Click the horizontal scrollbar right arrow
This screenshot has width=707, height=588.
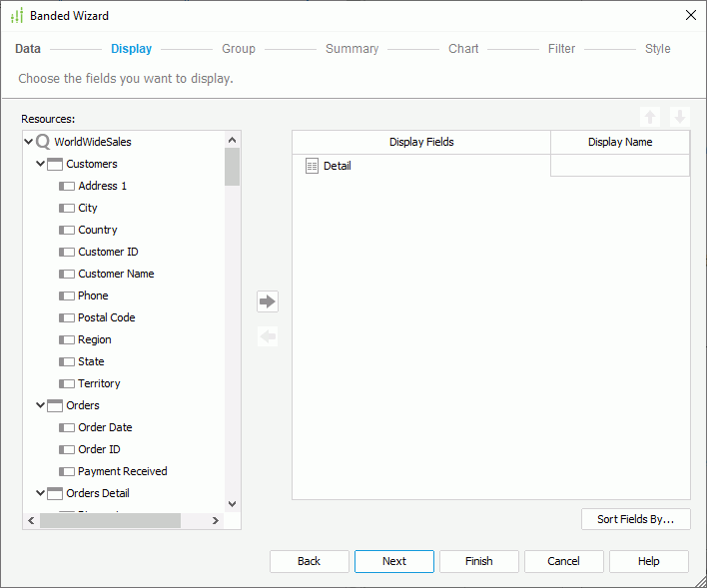215,521
